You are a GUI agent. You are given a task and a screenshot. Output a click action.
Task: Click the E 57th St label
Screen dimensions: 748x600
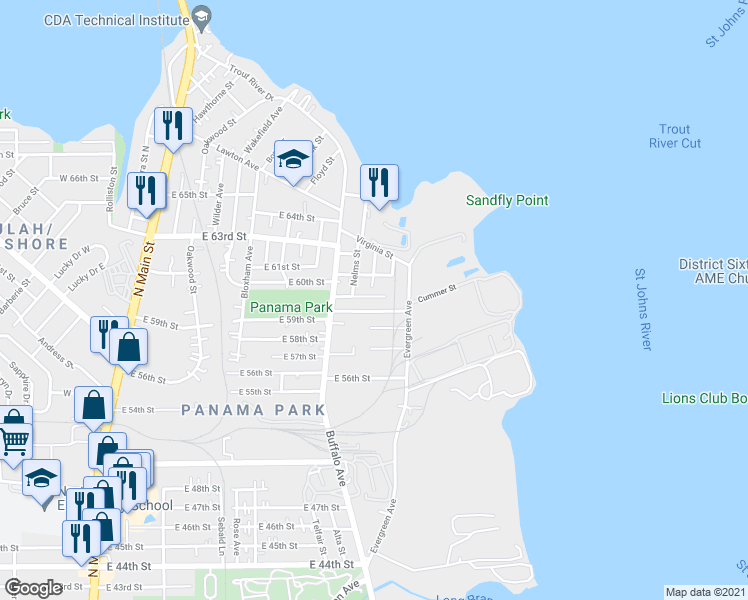click(300, 357)
